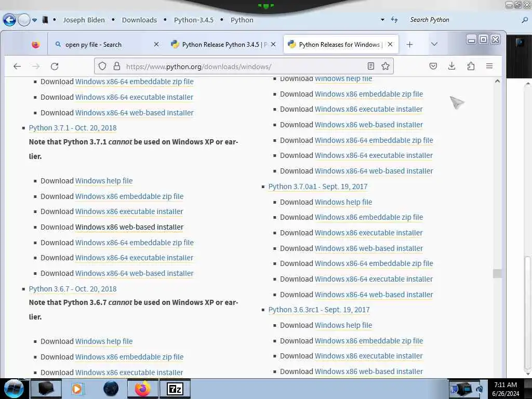Open Explorer recent pages dropdown arrow
Viewport: 532px width, 399px height.
34,20
